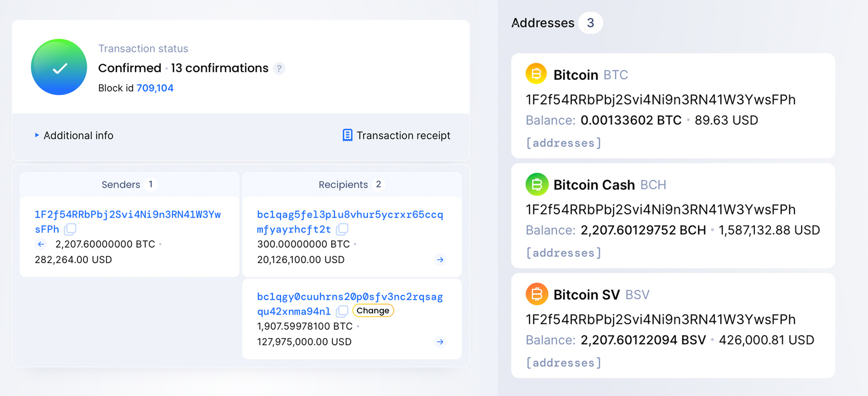Expand the Additional info section
This screenshot has height=396, width=868.
tap(74, 135)
